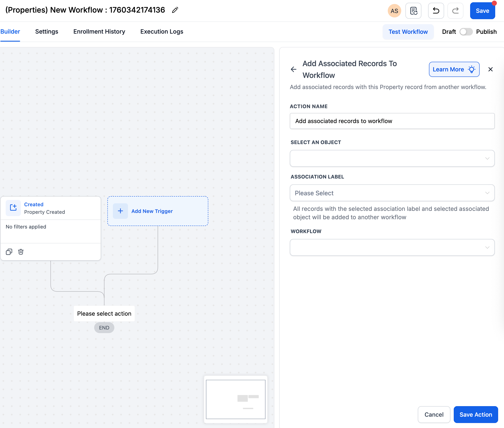
Task: Expand the Association Label dropdown
Action: pos(392,193)
